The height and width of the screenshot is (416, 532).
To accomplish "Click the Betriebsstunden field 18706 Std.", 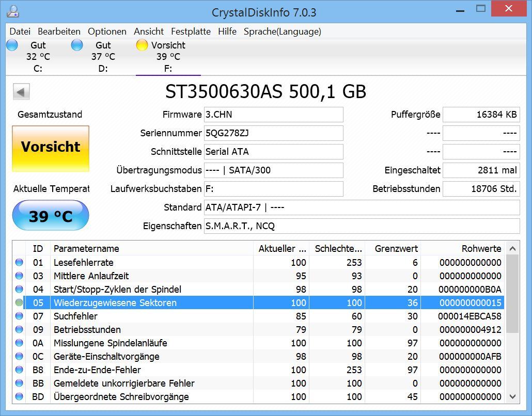I will pos(481,189).
